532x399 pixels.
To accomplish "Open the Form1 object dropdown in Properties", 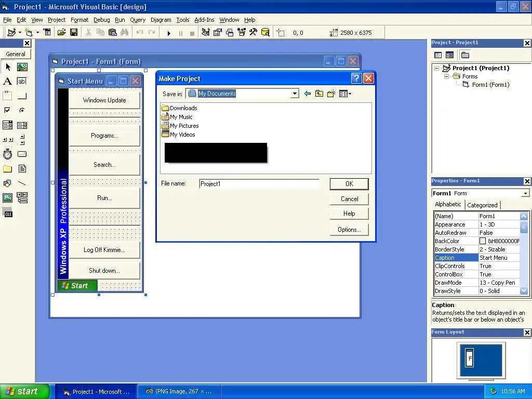I will 525,193.
